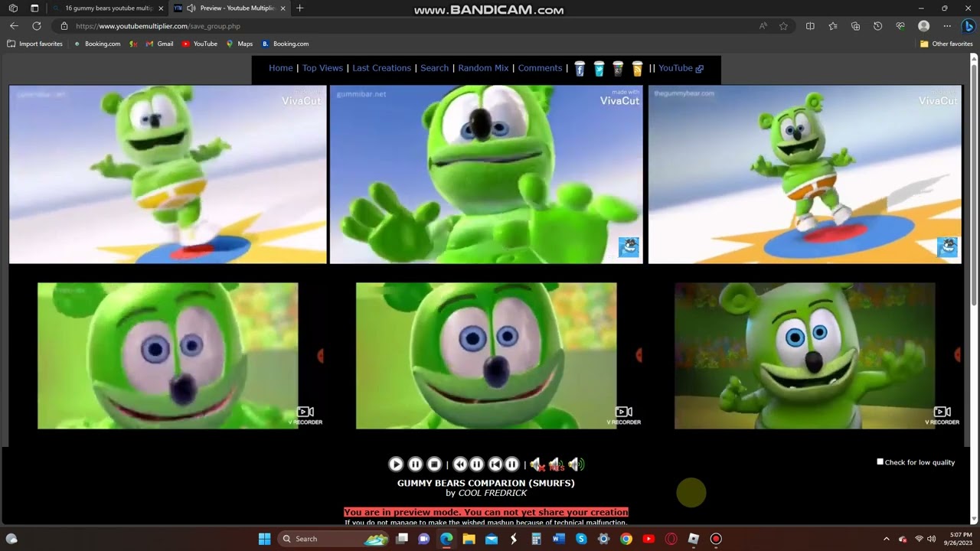The width and height of the screenshot is (980, 551).
Task: Open the clock showing 5:07 PM
Action: coord(958,539)
